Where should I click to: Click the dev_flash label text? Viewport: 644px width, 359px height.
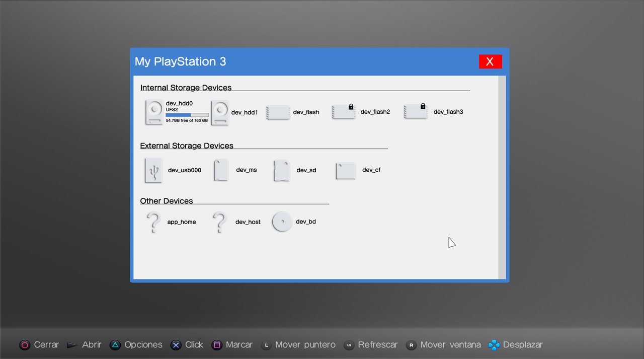[306, 112]
